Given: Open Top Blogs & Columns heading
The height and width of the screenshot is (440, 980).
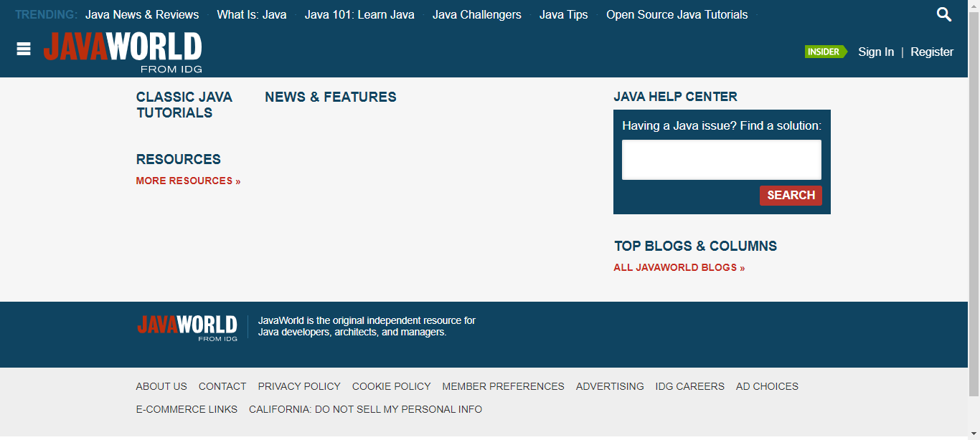Looking at the screenshot, I should pos(696,246).
